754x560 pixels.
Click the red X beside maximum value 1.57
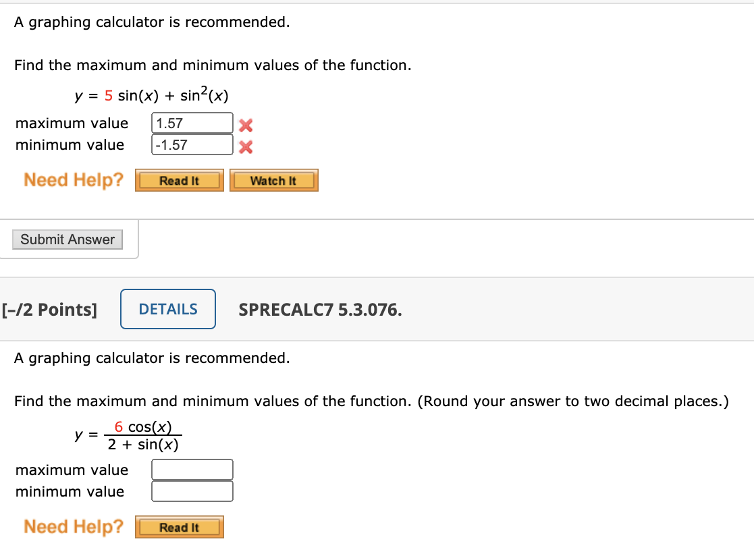[x=246, y=125]
